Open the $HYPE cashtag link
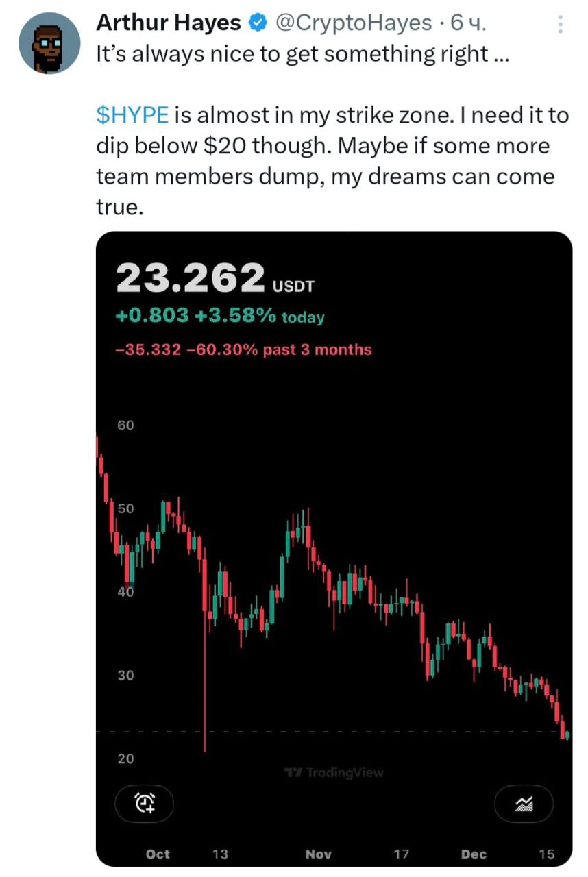Image resolution: width=588 pixels, height=877 pixels. pyautogui.click(x=132, y=115)
